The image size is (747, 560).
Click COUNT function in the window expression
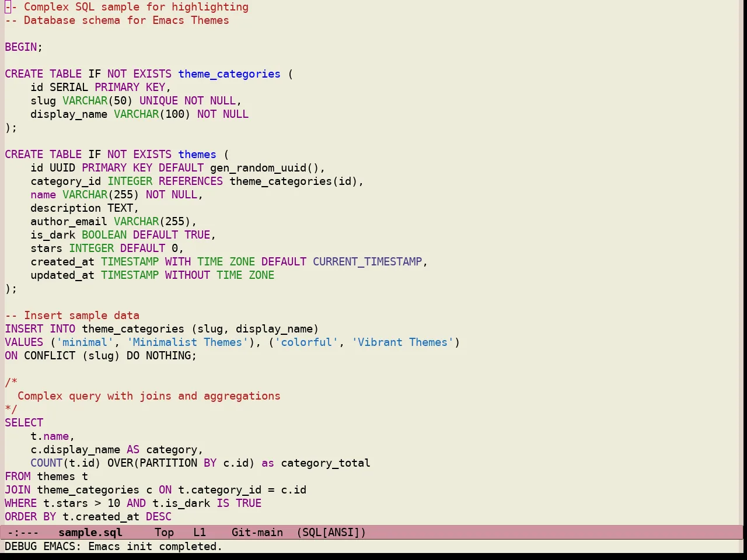click(47, 463)
